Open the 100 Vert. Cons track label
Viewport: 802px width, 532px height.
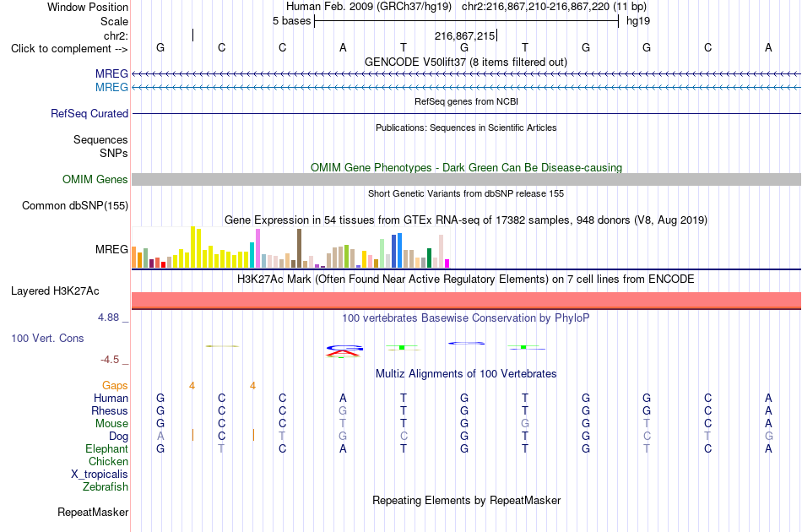click(47, 338)
